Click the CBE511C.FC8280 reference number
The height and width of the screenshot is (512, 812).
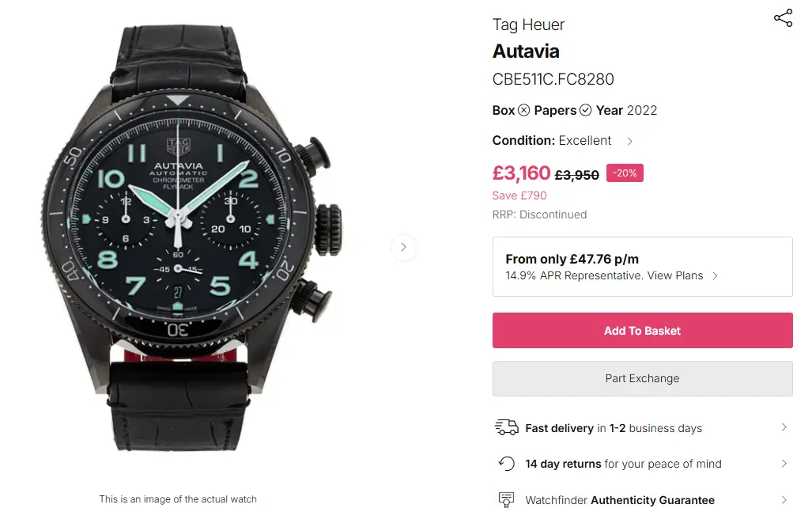[x=553, y=79]
